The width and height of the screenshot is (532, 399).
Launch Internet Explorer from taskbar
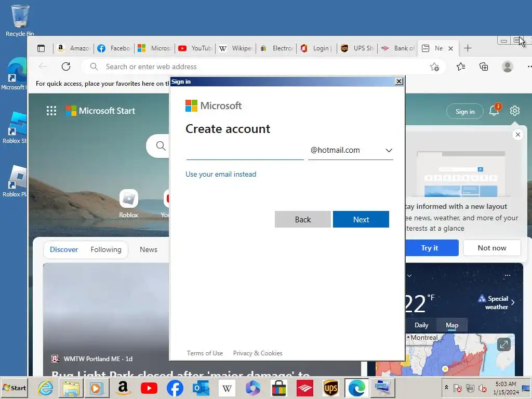45,388
